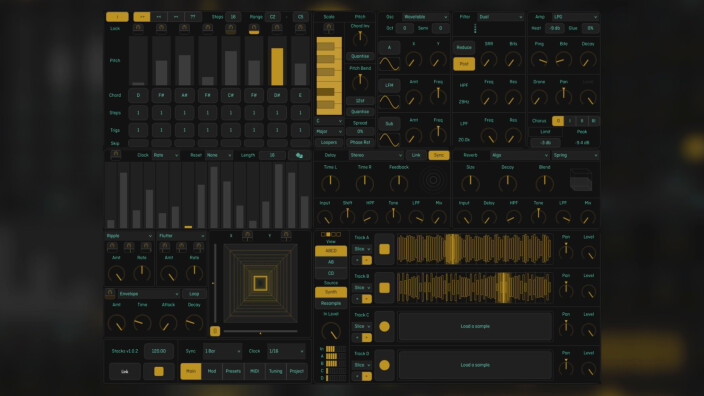Click the dice randomize icon beside Length
704x396 pixels.
coord(299,155)
